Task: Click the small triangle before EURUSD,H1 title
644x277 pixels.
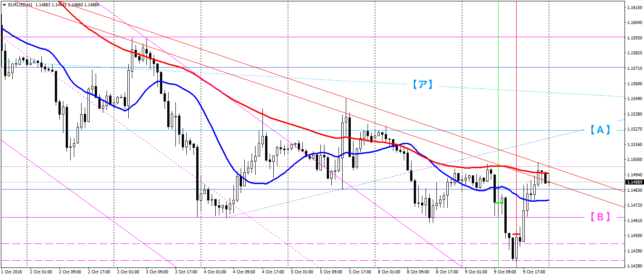Action: click(x=4, y=5)
